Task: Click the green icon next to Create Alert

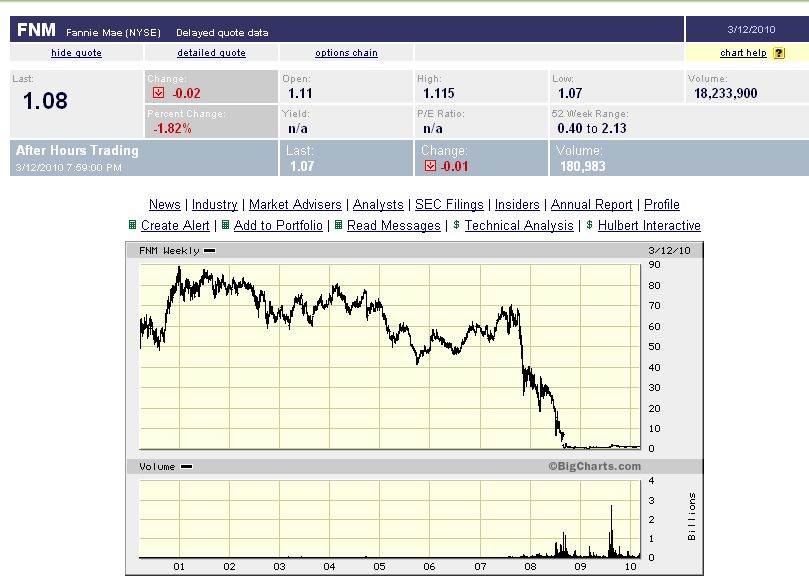Action: point(133,225)
